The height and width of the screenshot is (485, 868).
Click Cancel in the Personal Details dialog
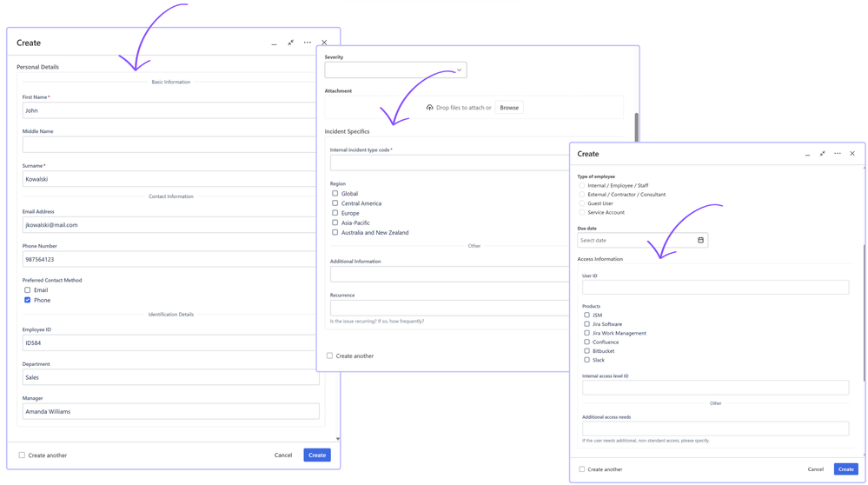pos(283,455)
